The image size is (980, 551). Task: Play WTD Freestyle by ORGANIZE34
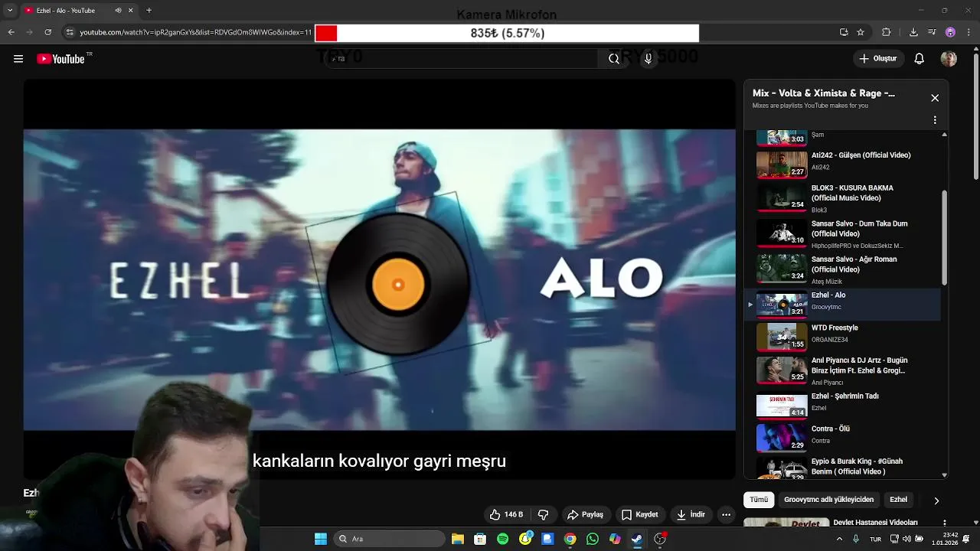point(842,337)
